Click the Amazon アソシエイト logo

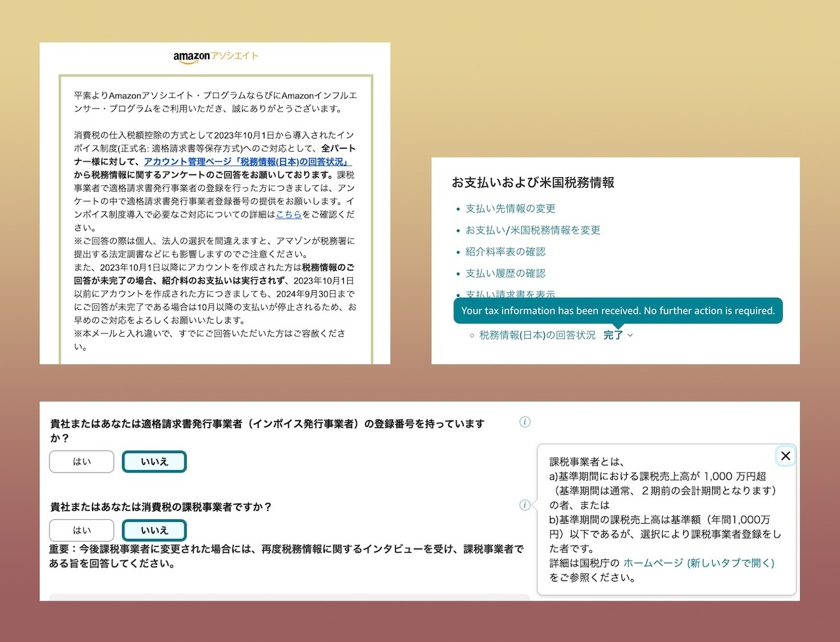[x=215, y=57]
